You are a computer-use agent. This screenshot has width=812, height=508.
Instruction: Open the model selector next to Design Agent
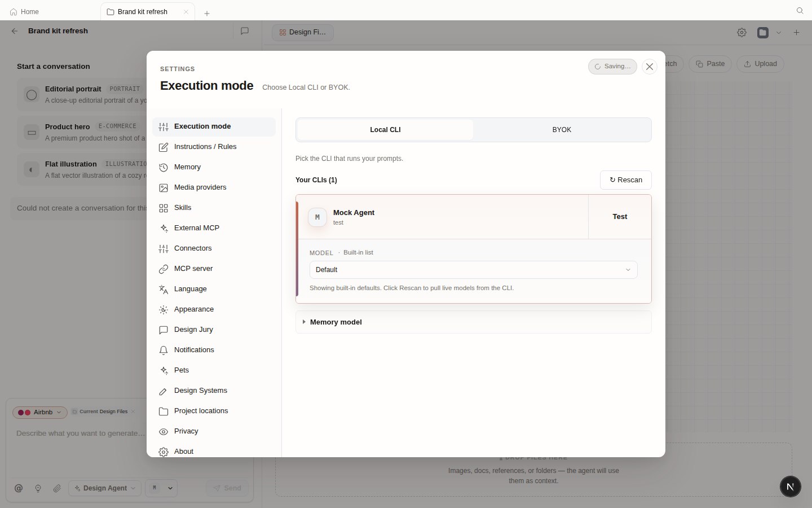(161, 488)
